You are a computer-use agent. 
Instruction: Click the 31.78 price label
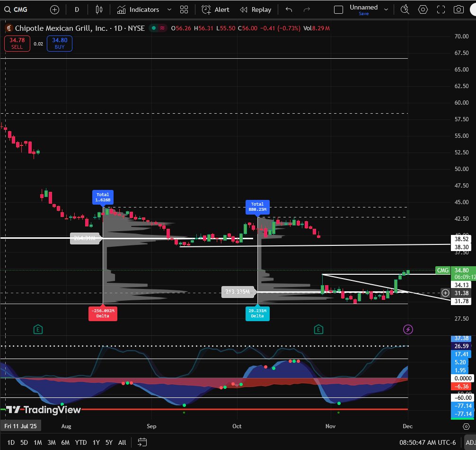click(x=461, y=301)
